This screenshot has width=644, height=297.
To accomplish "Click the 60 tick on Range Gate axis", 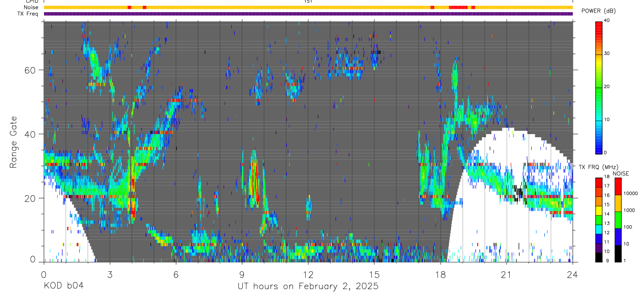I will pos(30,70).
